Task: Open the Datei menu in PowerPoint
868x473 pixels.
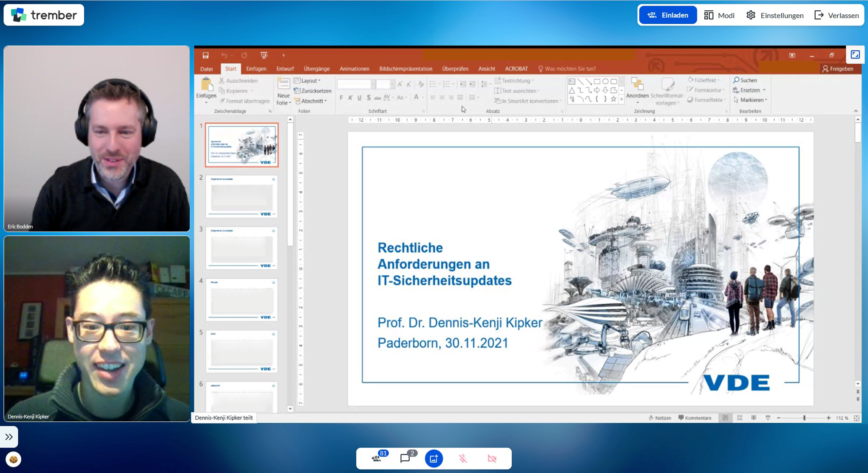Action: point(207,69)
